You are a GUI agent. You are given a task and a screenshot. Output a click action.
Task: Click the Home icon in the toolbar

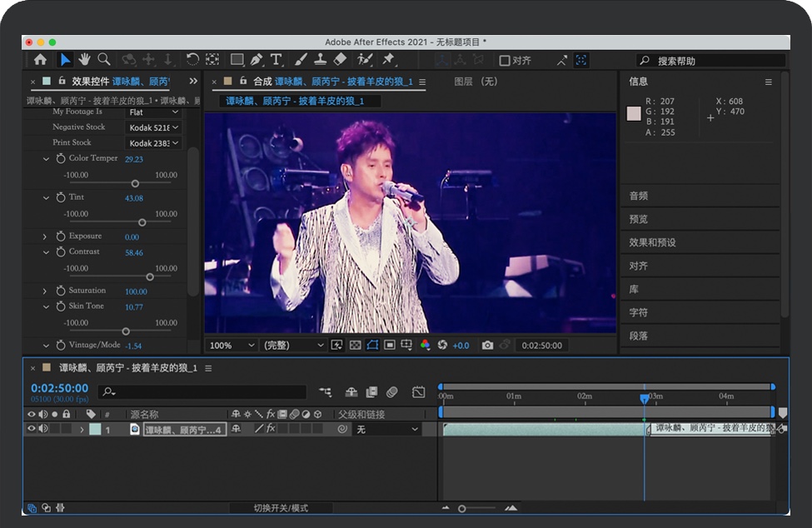[40, 59]
